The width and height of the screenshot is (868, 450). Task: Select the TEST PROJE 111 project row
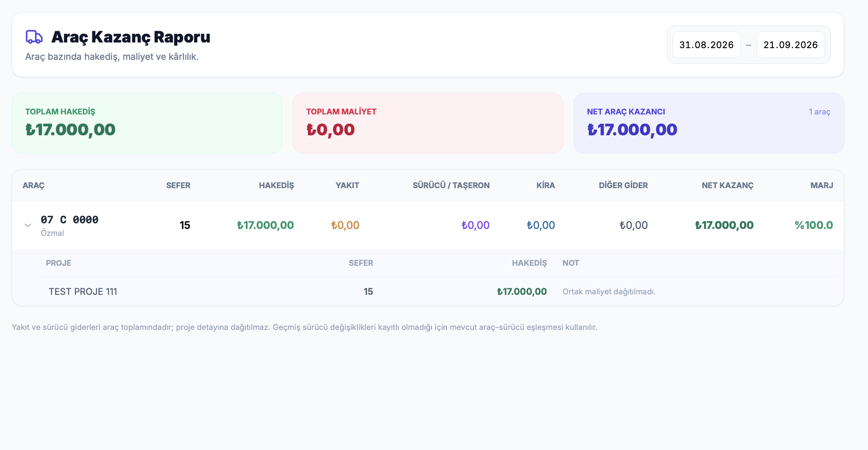[x=441, y=292]
